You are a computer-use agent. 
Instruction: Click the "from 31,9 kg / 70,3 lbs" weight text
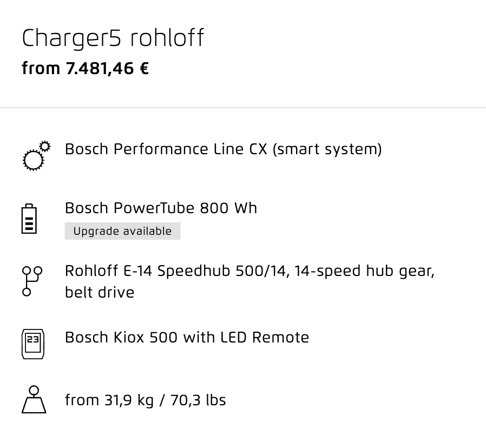146,400
